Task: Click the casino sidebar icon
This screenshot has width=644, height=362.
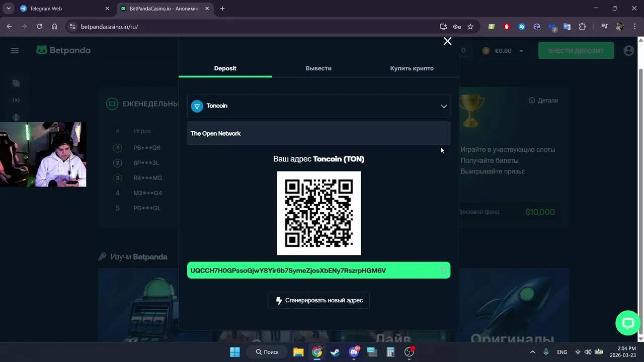Action: click(x=16, y=83)
